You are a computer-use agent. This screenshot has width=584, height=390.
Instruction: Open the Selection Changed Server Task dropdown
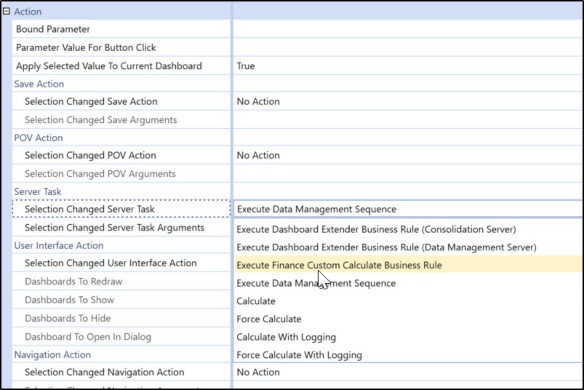(408, 209)
